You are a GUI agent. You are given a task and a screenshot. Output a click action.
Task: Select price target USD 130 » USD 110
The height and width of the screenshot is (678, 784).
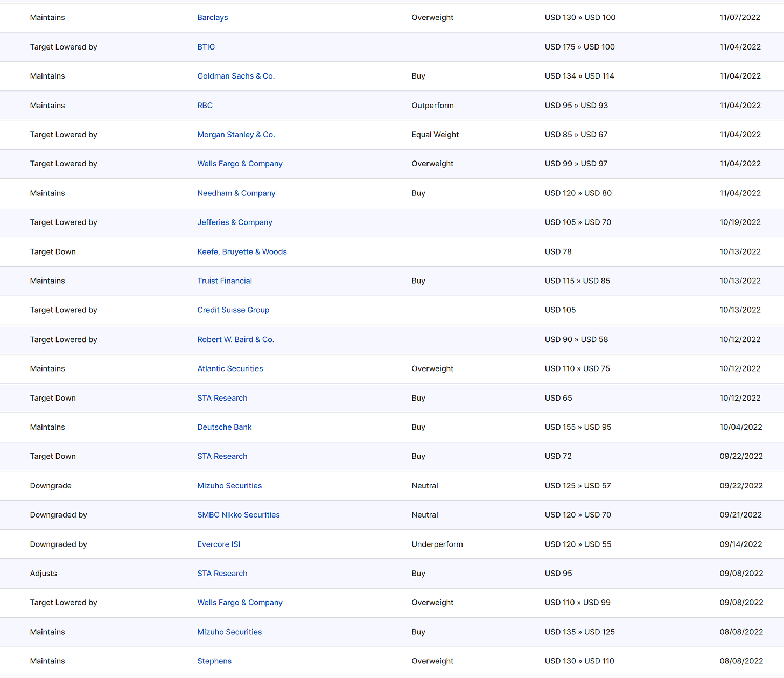tap(579, 661)
